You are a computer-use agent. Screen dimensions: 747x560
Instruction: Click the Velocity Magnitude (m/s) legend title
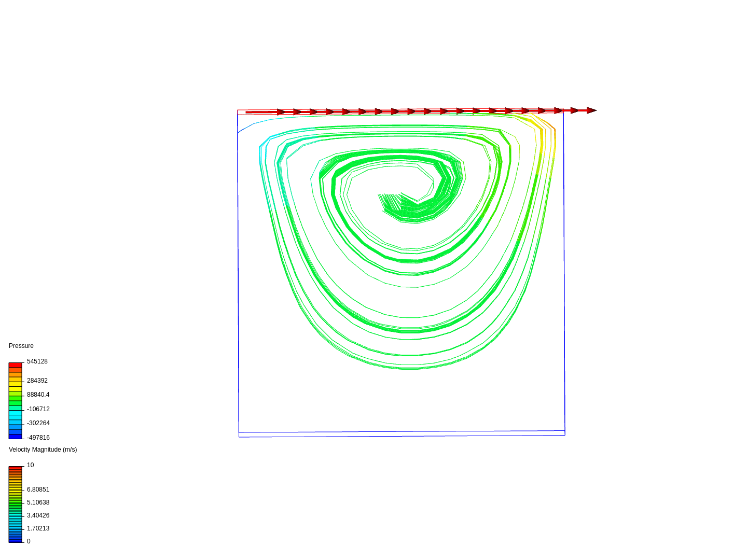tap(43, 450)
